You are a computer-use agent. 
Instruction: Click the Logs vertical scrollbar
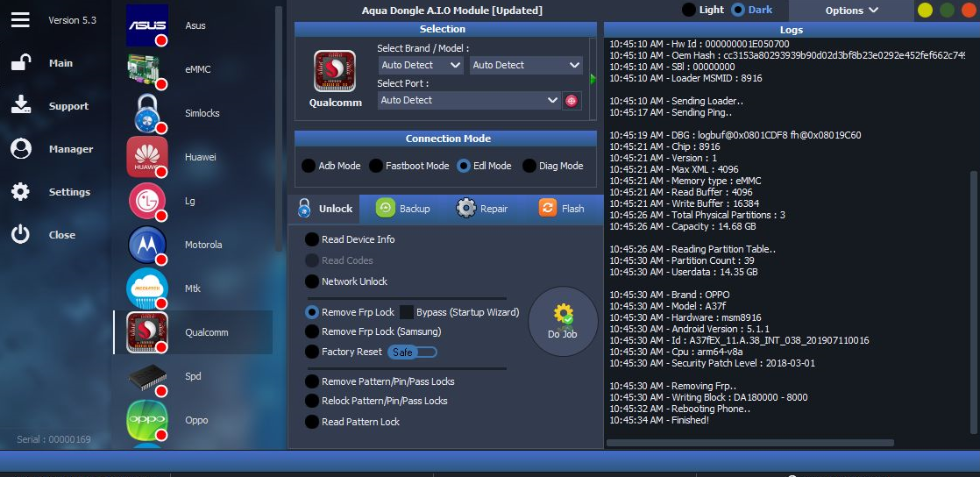coord(972,302)
